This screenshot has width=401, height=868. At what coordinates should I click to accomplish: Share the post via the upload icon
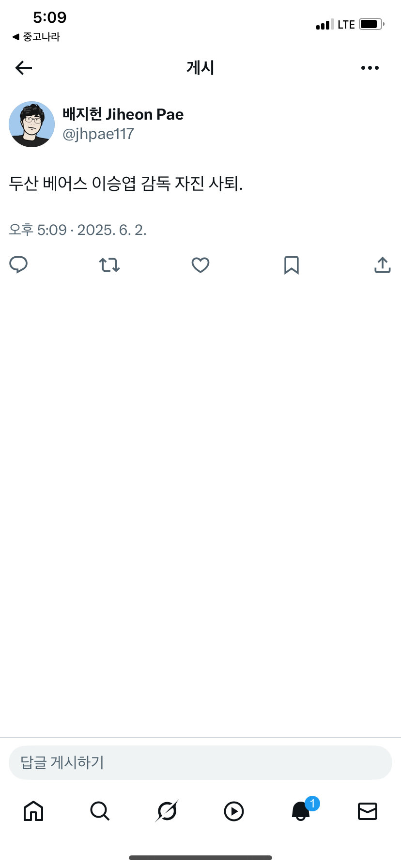tap(383, 265)
